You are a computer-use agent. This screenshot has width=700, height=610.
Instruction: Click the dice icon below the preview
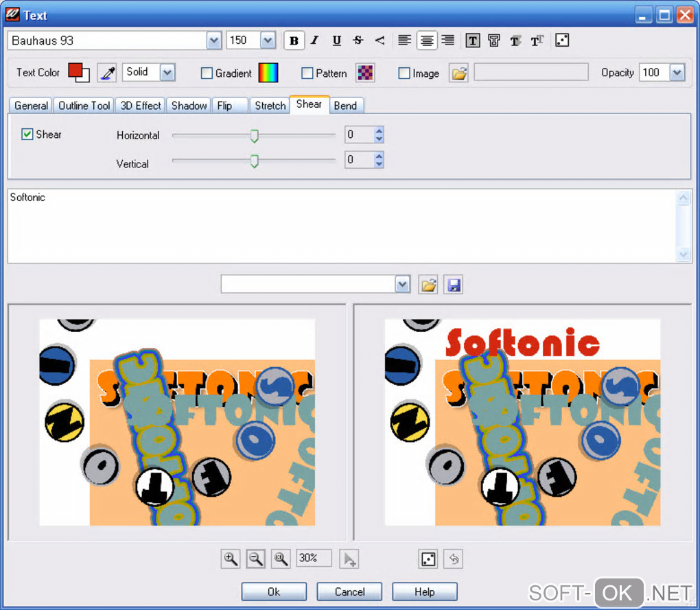tap(428, 559)
